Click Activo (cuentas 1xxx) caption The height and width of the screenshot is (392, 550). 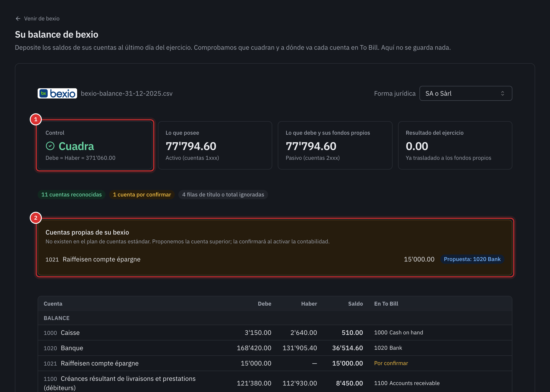(192, 158)
